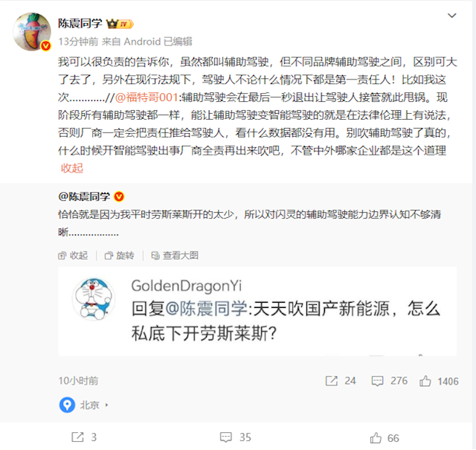Open the comments icon showing 35
The width and height of the screenshot is (476, 450).
[x=226, y=437]
